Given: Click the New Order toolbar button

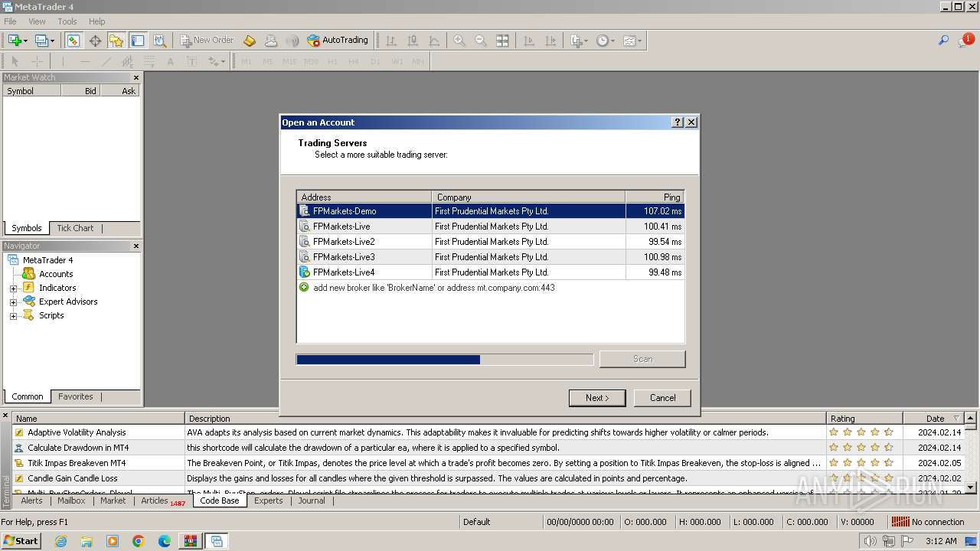Looking at the screenshot, I should (x=207, y=41).
